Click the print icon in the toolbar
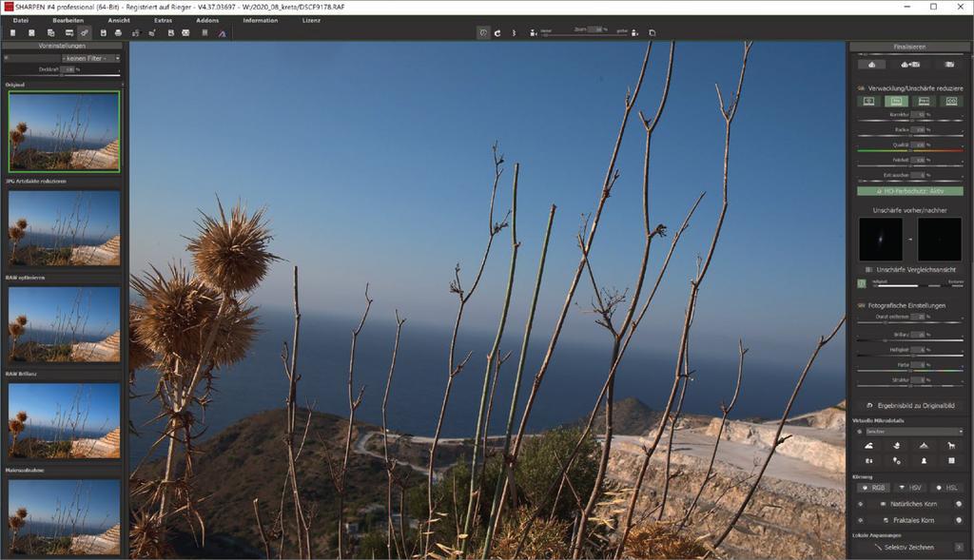The image size is (974, 560). pos(118,33)
